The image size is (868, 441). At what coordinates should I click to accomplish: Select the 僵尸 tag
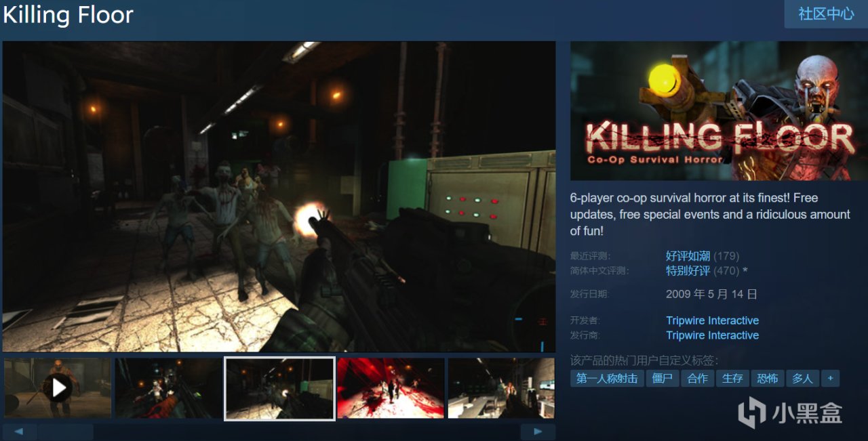point(662,379)
